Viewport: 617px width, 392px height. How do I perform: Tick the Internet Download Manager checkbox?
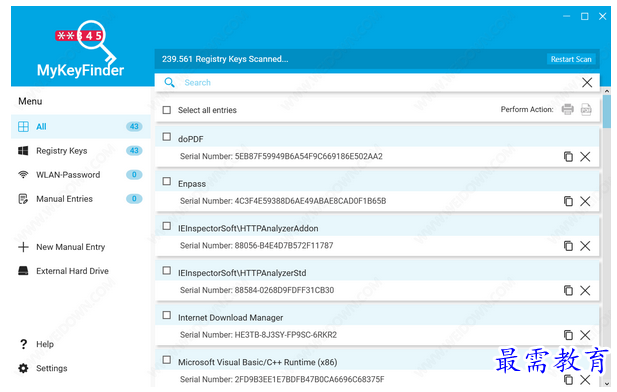click(167, 315)
